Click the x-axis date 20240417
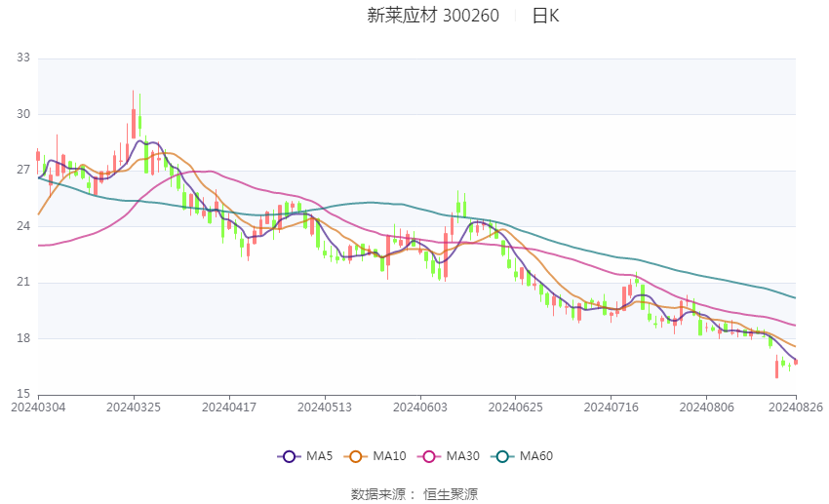The image size is (829, 504). tap(229, 407)
